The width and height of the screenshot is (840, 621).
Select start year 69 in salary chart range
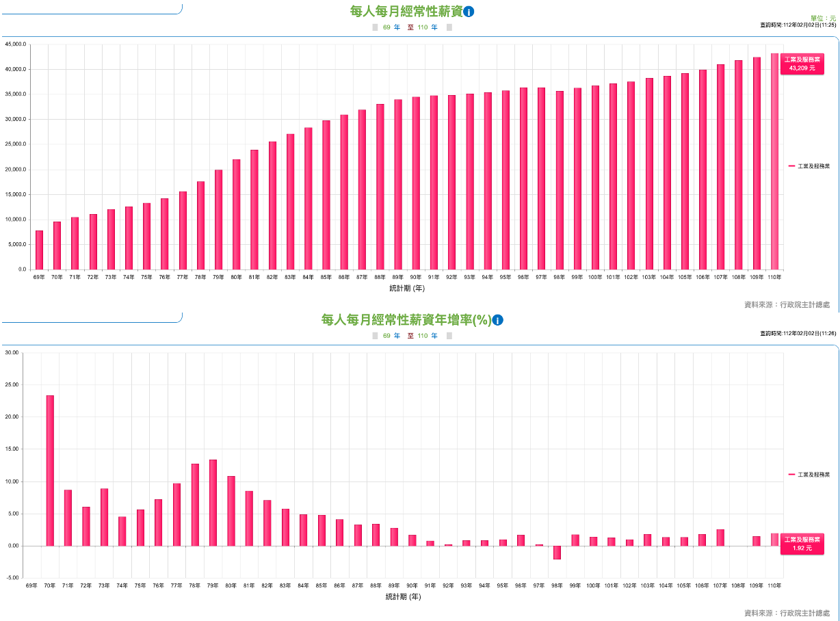386,28
